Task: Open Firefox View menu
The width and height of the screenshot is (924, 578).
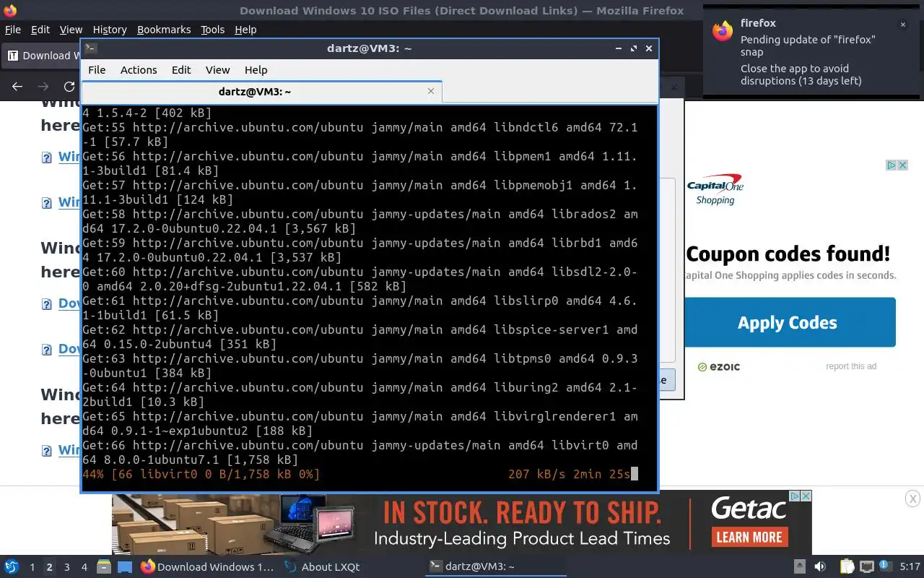Action: pyautogui.click(x=71, y=30)
